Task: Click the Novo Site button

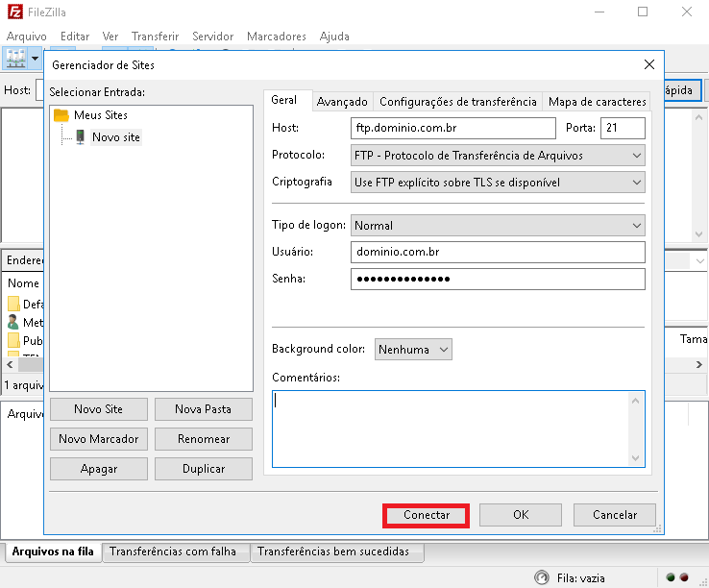Action: 99,409
